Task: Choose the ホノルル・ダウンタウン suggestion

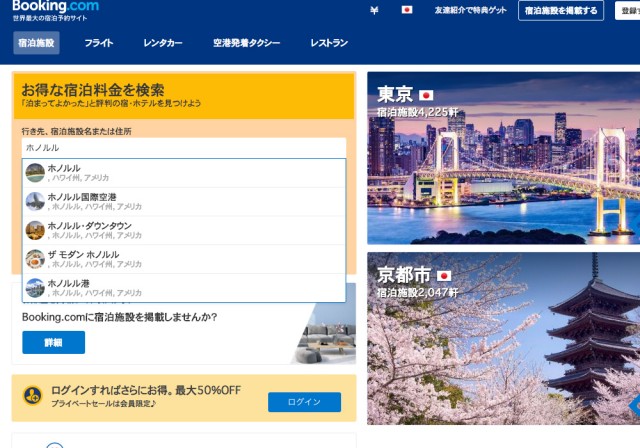Action: (184, 231)
